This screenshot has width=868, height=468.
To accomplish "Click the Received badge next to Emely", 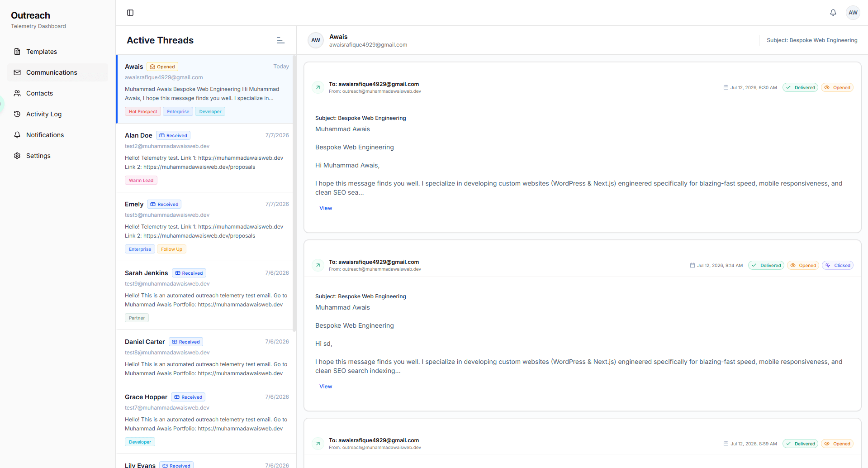I will click(165, 204).
